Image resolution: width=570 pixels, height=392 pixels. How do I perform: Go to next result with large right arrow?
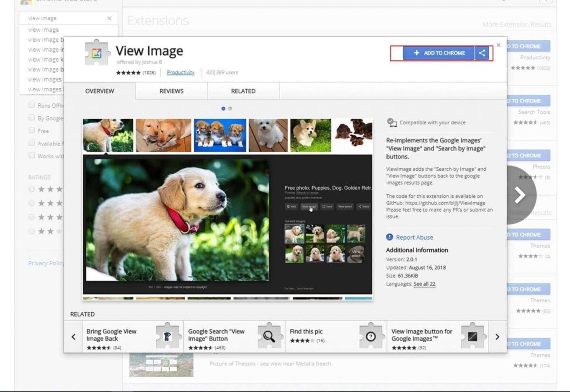point(520,195)
